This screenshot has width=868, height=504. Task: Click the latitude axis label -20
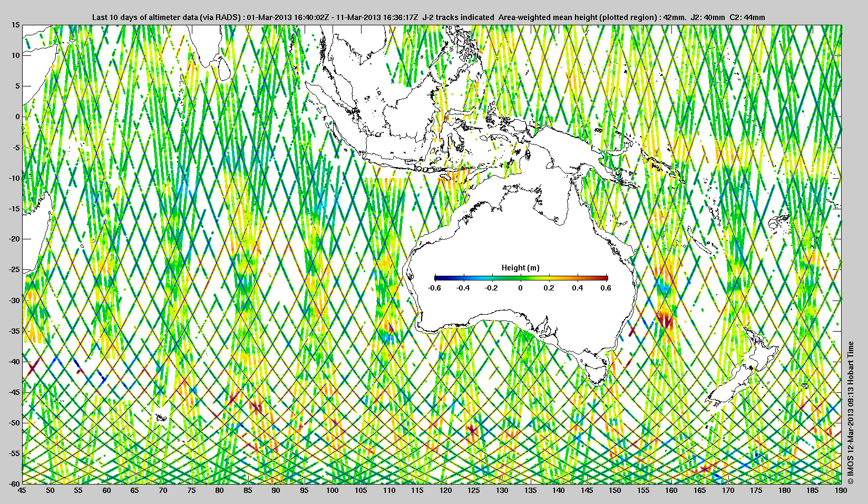pos(14,239)
